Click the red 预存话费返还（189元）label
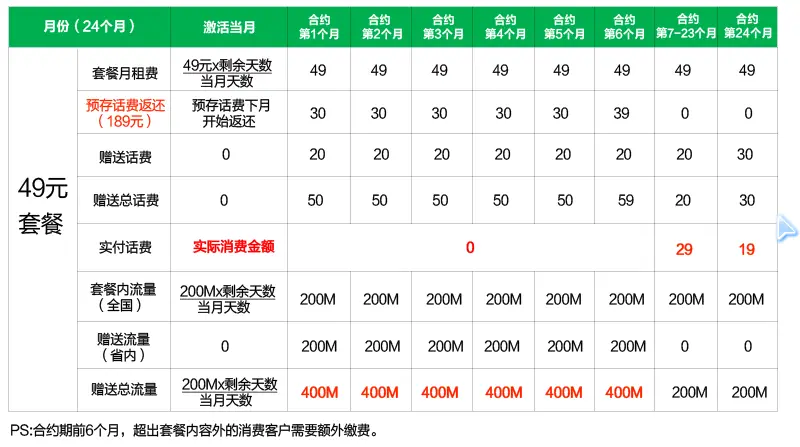 [125, 113]
